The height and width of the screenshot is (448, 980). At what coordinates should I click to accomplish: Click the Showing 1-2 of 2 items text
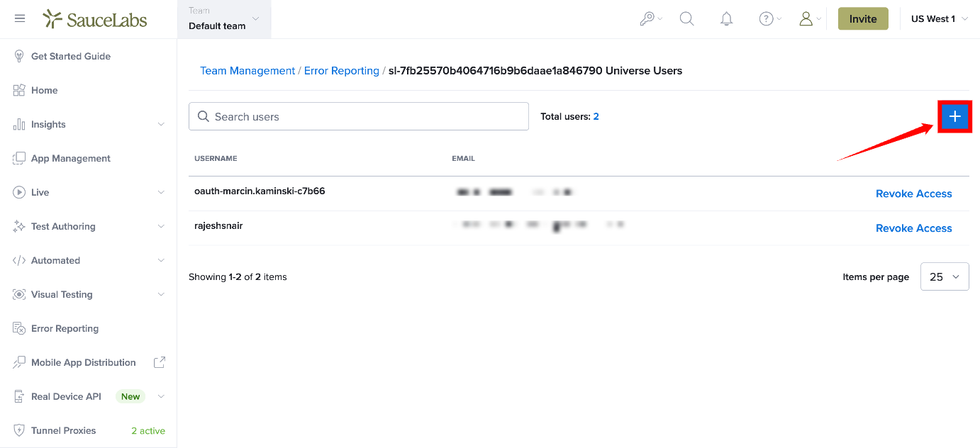point(238,277)
